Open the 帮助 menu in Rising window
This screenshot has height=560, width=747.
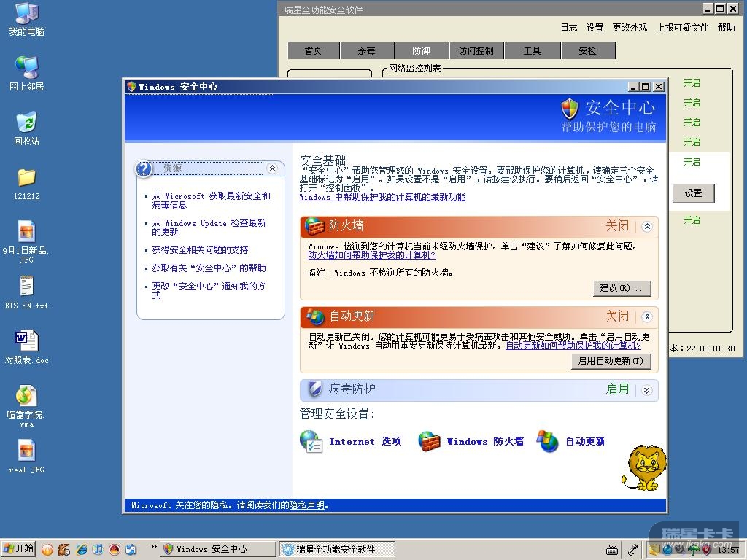click(x=726, y=28)
